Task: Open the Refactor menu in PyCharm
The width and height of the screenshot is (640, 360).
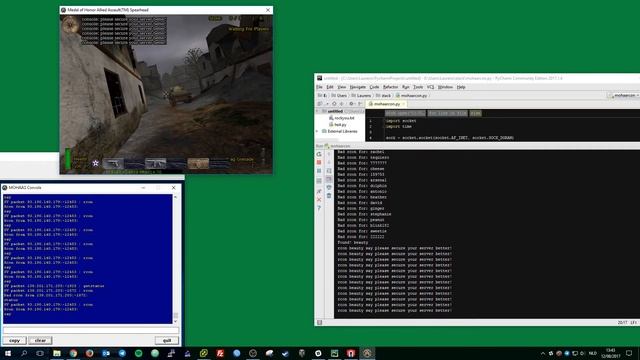Action: 390,87
